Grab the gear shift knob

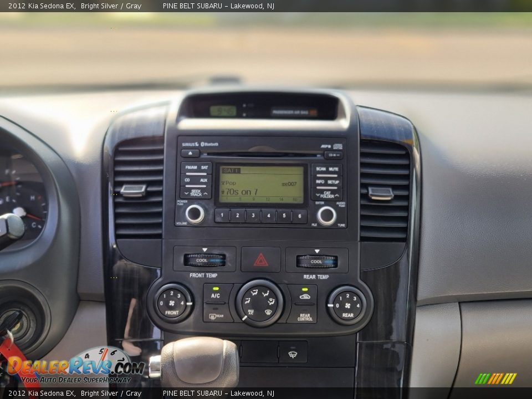[199, 362]
